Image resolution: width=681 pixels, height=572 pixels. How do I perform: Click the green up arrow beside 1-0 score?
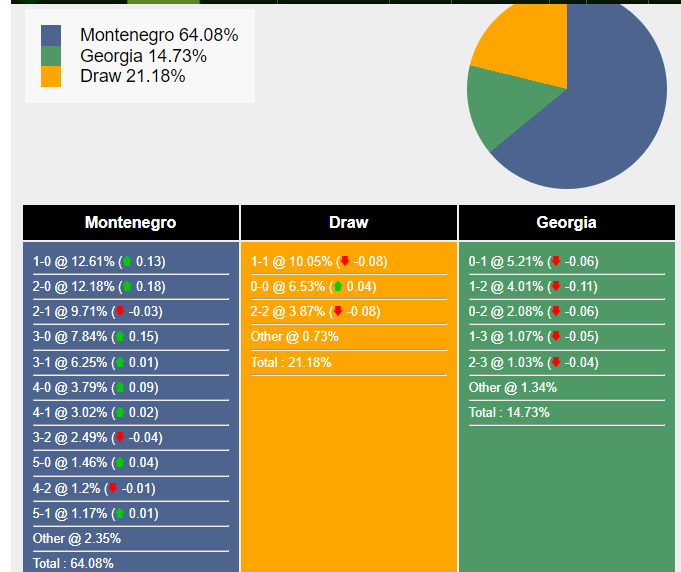[127, 262]
